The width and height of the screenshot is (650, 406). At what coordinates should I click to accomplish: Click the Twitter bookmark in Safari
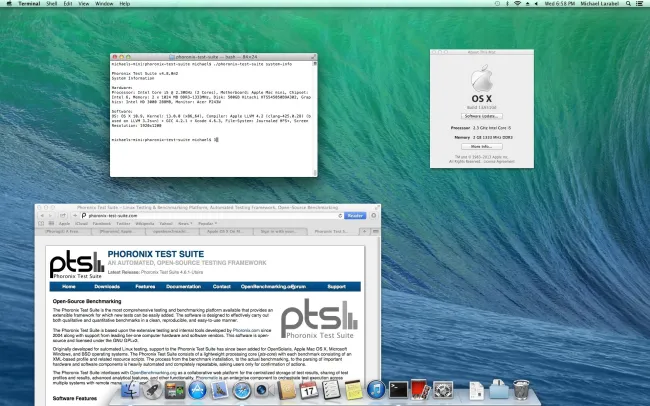pos(123,224)
